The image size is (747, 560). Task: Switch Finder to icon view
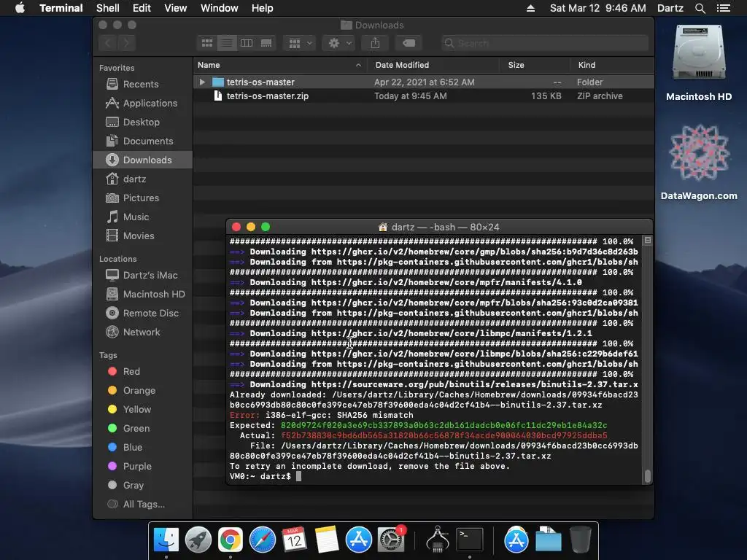[x=206, y=43]
